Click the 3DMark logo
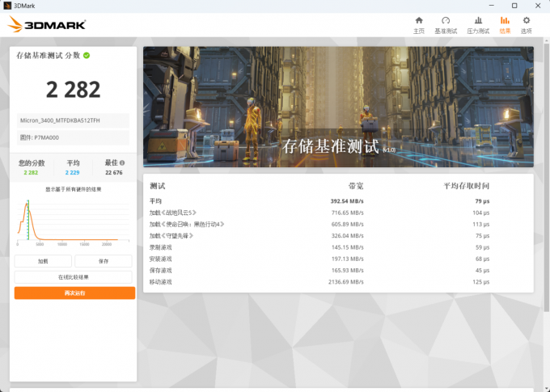 pyautogui.click(x=46, y=24)
